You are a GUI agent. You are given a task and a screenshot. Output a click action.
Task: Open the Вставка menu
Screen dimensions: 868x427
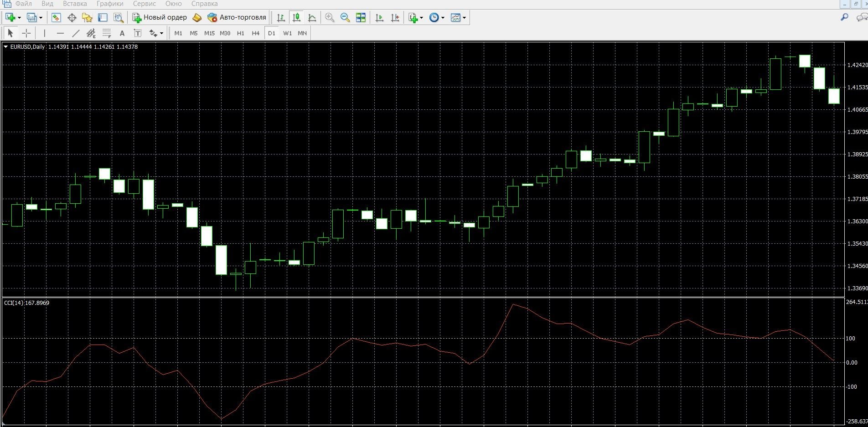tap(75, 4)
